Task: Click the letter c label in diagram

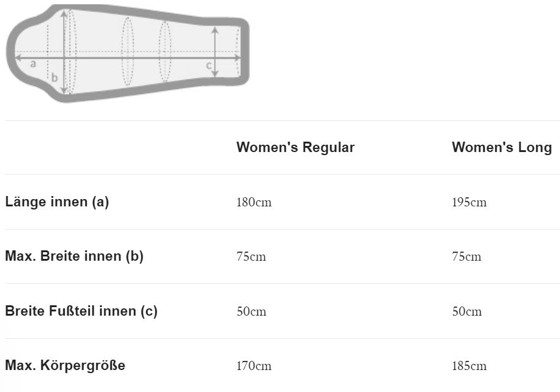Action: pos(208,65)
